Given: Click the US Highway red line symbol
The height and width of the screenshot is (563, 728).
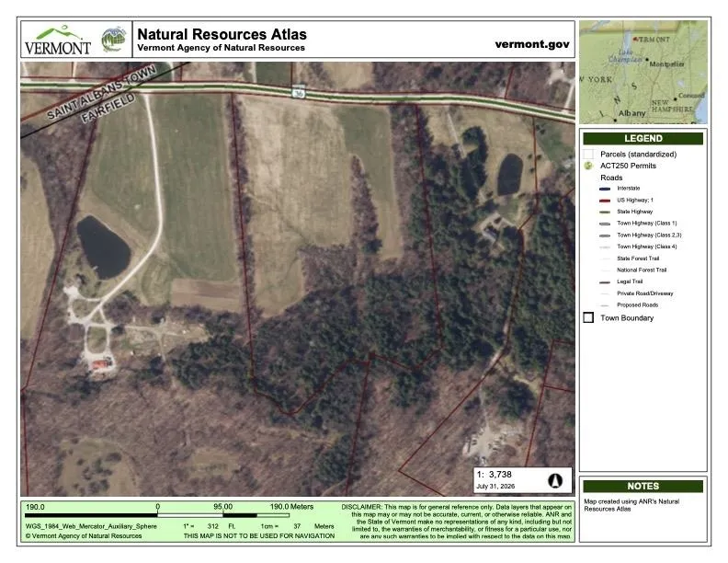Looking at the screenshot, I should [x=605, y=201].
